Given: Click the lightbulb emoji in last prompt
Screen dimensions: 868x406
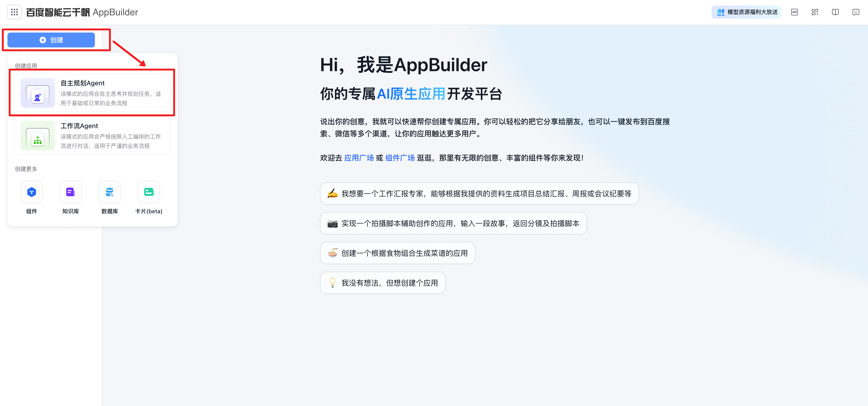Looking at the screenshot, I should [333, 283].
